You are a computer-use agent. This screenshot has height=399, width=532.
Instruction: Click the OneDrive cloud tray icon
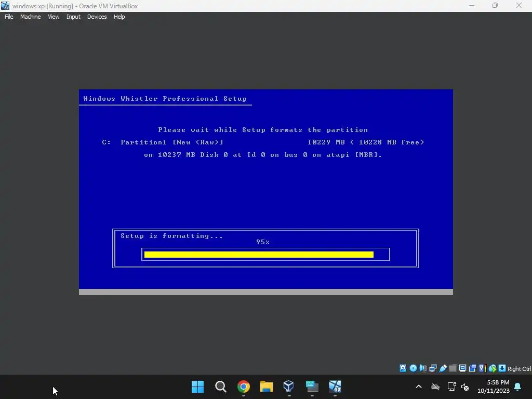click(x=435, y=387)
